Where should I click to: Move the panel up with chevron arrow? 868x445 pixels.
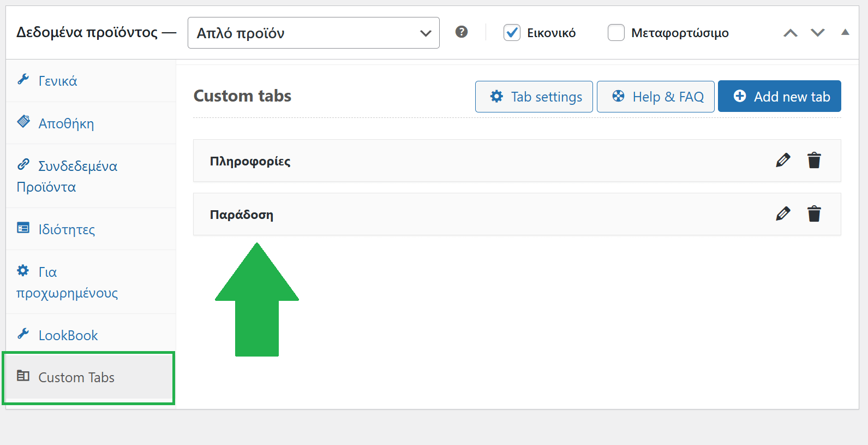791,33
